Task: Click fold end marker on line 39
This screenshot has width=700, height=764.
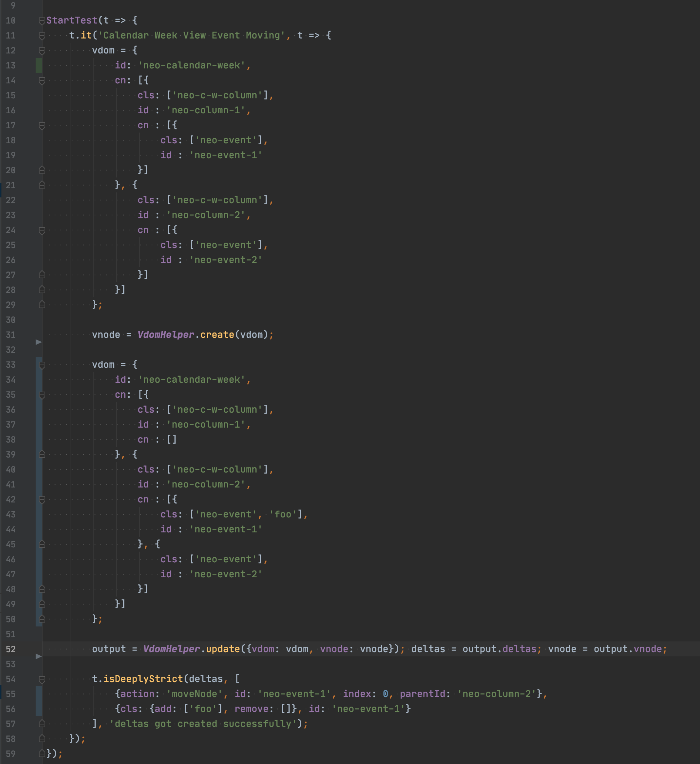Action: pos(42,454)
